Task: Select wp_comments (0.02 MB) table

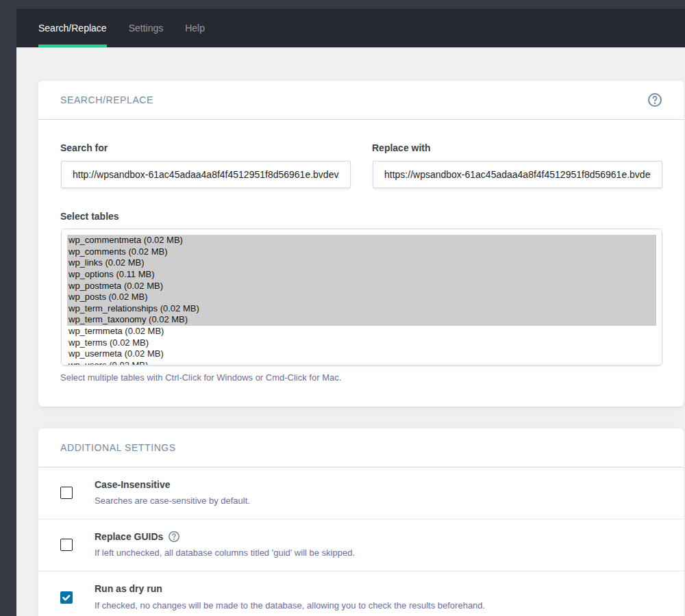Action: coord(362,251)
